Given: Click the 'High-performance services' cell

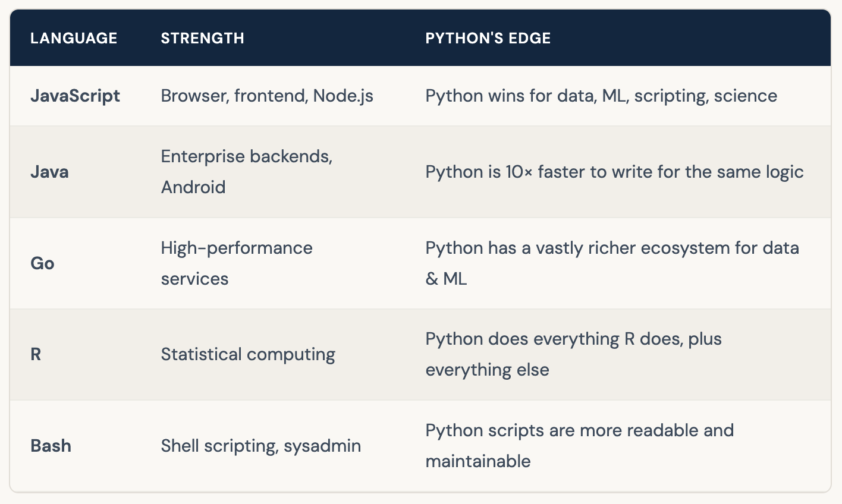Looking at the screenshot, I should [x=236, y=263].
